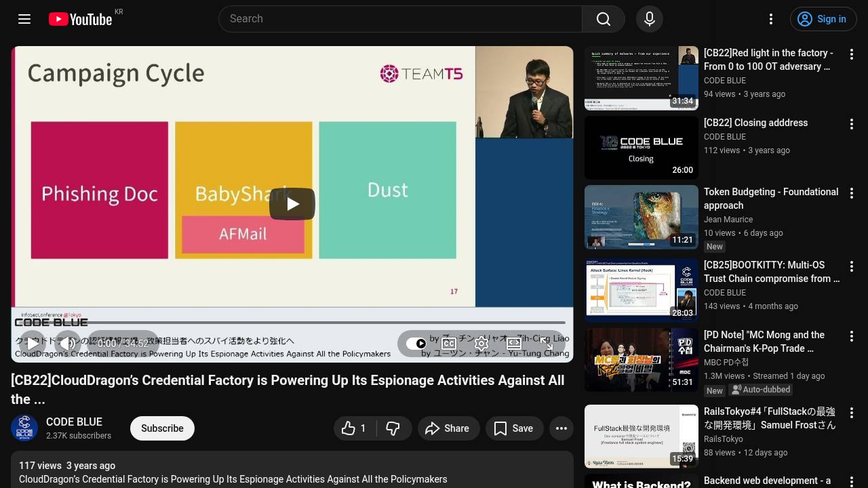The width and height of the screenshot is (868, 488).
Task: Open options for Closing address video
Action: pyautogui.click(x=852, y=124)
